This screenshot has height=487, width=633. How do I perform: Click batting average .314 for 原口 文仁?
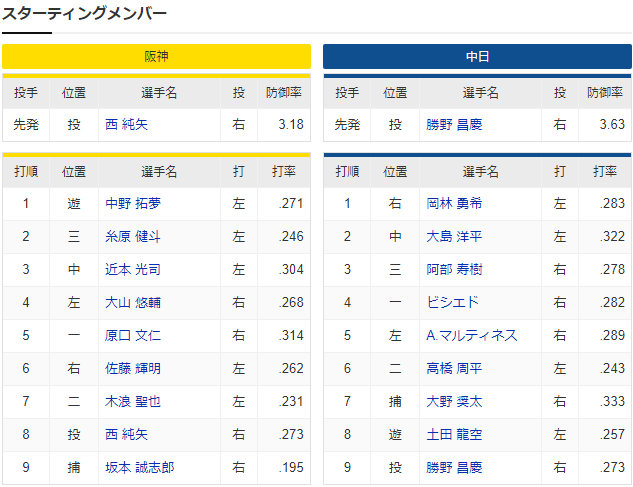tap(291, 336)
